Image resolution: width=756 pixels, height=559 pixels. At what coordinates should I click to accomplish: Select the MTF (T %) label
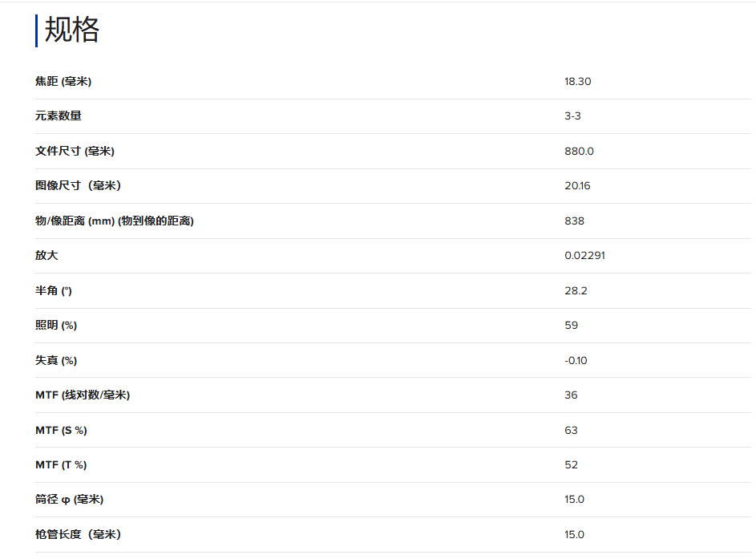click(x=61, y=465)
